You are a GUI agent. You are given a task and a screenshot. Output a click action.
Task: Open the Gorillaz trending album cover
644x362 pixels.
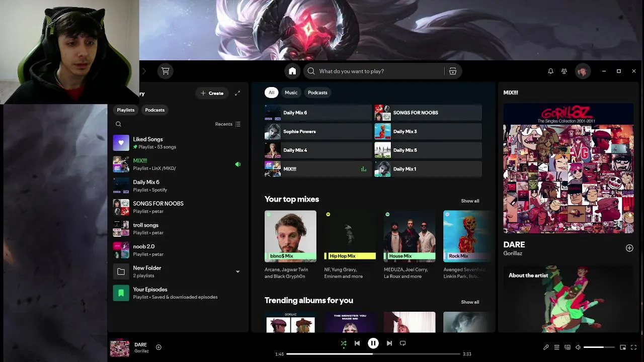coord(290,322)
